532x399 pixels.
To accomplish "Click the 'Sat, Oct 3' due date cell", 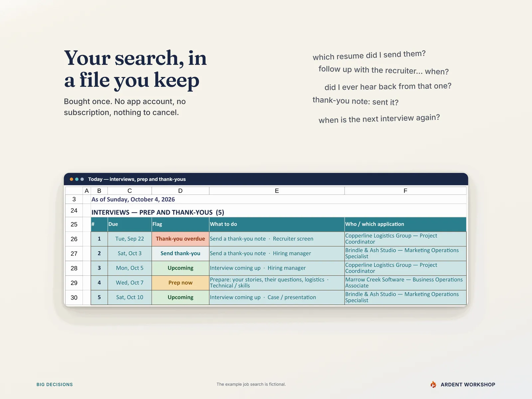I will (x=130, y=254).
